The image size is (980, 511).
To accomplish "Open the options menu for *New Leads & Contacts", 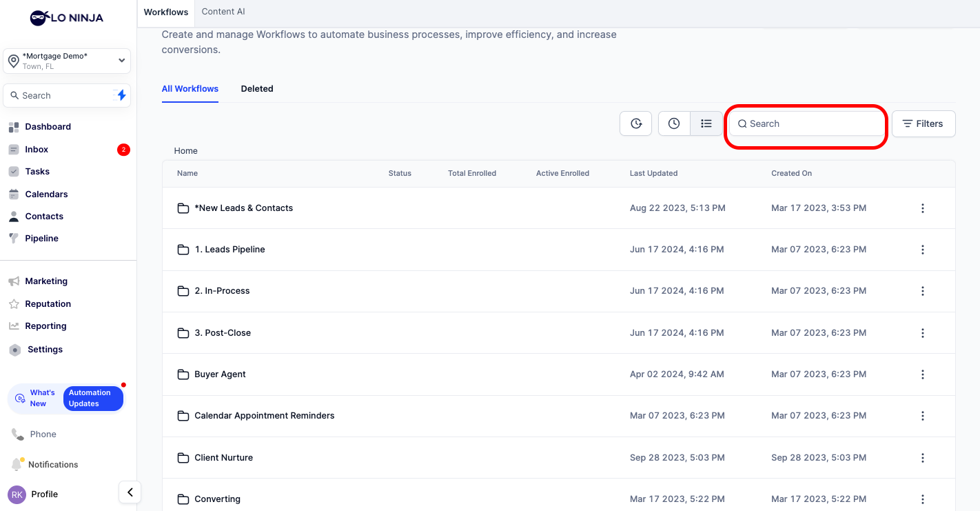I will coord(923,208).
